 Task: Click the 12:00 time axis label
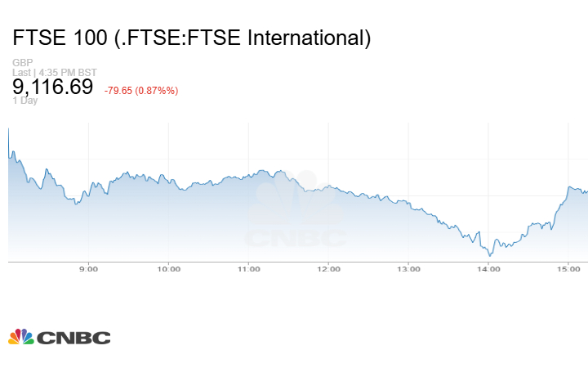(x=328, y=268)
